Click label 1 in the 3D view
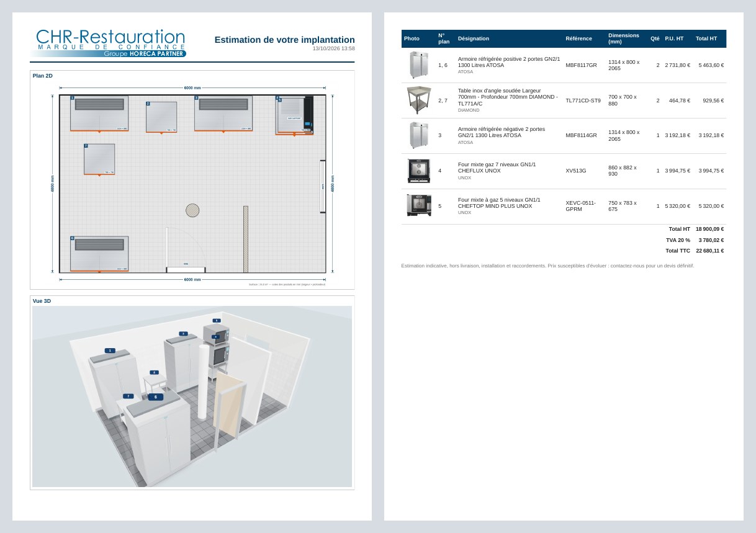This screenshot has height=533, width=756. 110,351
